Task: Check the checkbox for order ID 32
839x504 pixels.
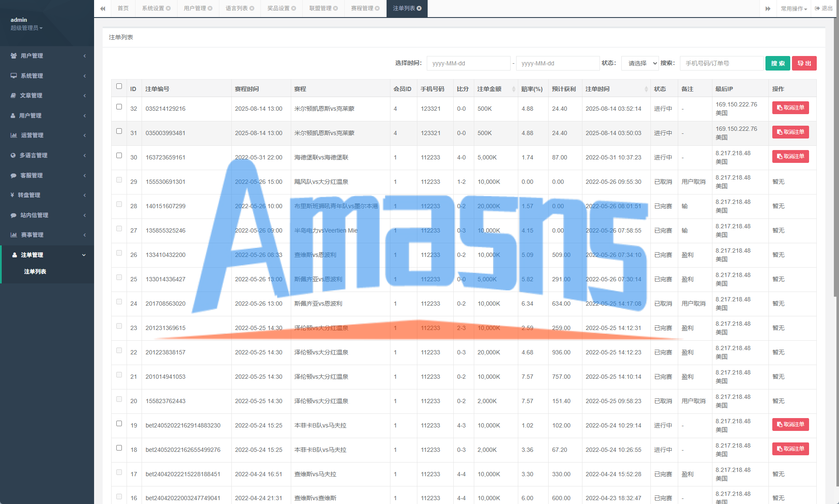Action: [x=119, y=106]
